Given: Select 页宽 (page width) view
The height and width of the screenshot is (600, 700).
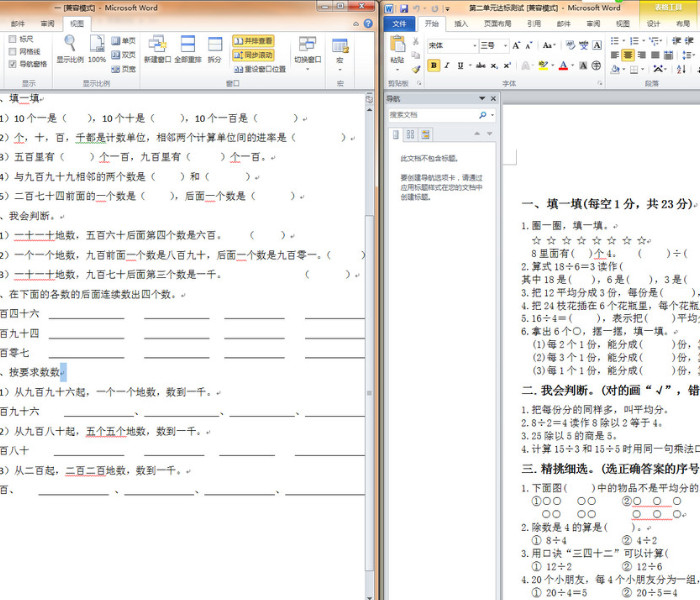Looking at the screenshot, I should (123, 69).
